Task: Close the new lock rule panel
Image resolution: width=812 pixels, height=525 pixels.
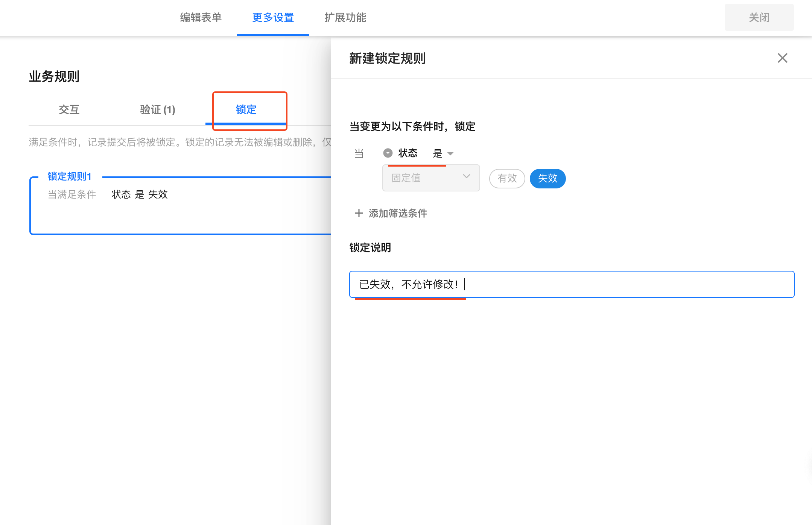Action: (x=782, y=58)
